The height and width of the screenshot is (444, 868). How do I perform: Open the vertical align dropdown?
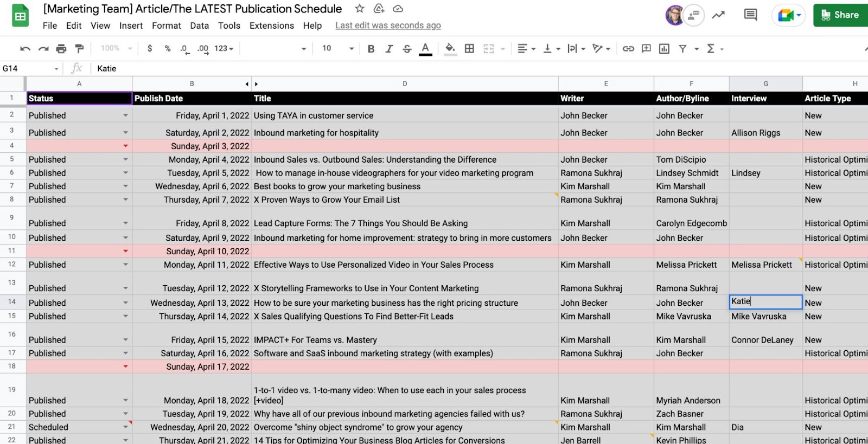551,49
